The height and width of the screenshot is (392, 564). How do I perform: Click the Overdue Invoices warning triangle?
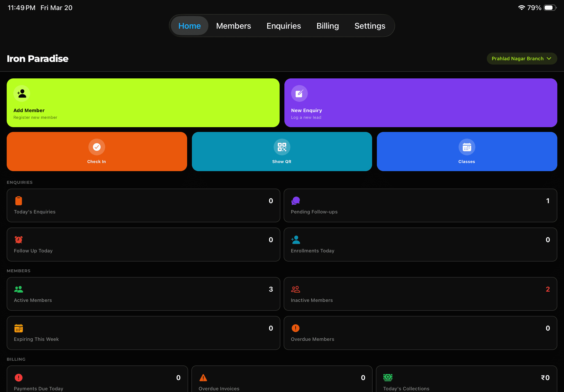[203, 377]
